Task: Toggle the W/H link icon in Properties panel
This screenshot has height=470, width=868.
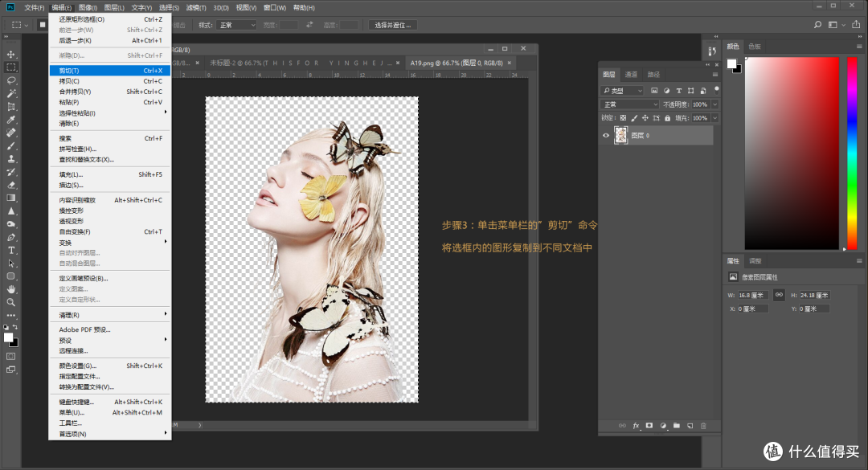Action: pyautogui.click(x=778, y=295)
